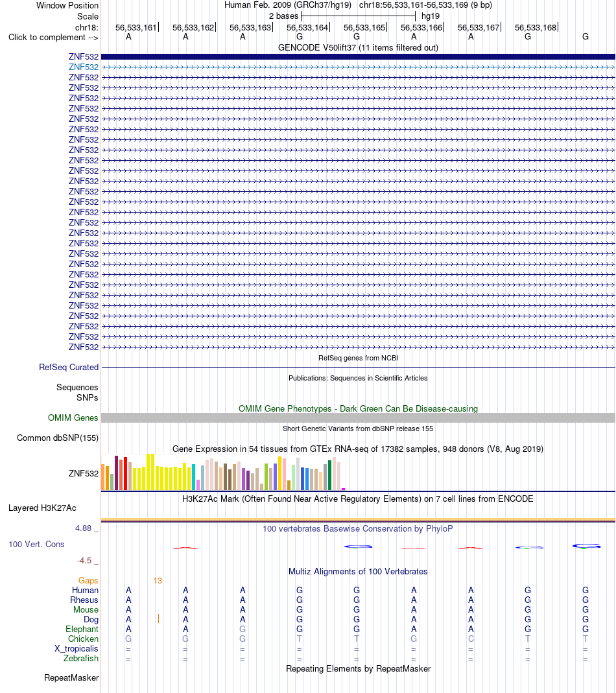
Task: Click the Common dbSNP(155) label
Action: point(58,438)
